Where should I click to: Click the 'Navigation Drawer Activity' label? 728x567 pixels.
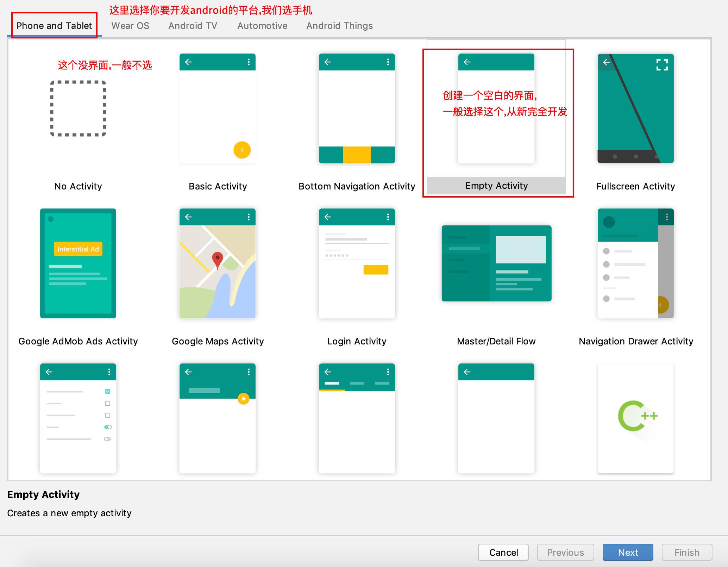coord(636,341)
